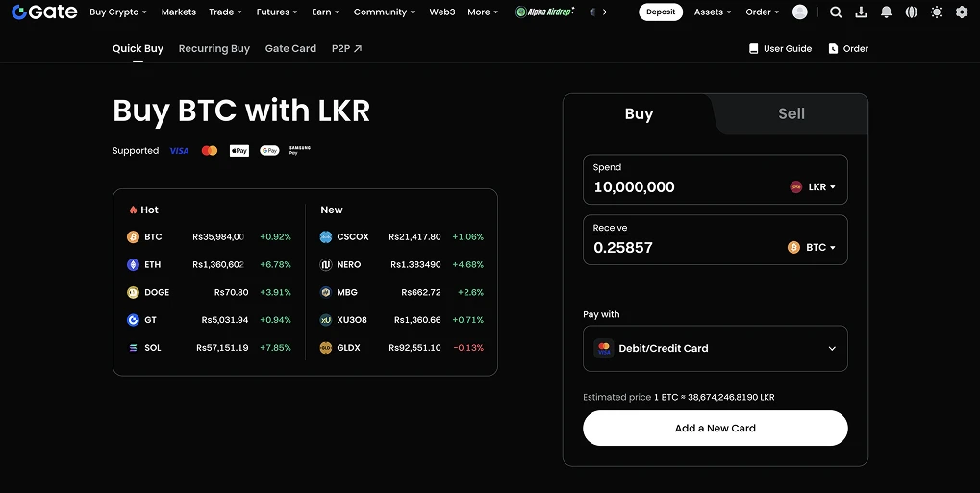Expand the Debit/Credit Card payment dropdown
Viewport: 980px width, 493px height.
click(x=715, y=349)
